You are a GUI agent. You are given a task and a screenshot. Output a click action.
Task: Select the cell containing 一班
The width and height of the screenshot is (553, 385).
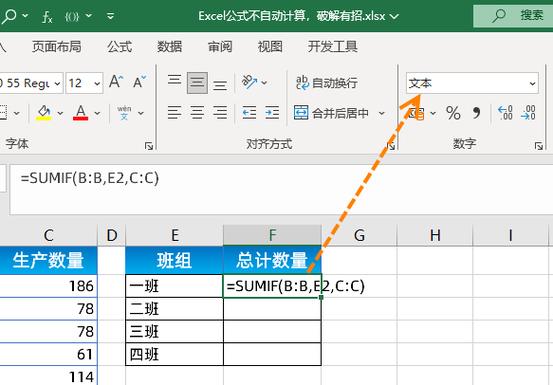175,286
